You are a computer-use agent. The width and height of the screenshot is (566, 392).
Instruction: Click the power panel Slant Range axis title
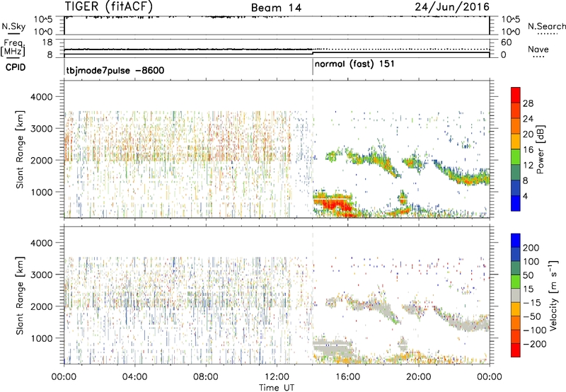pyautogui.click(x=20, y=149)
